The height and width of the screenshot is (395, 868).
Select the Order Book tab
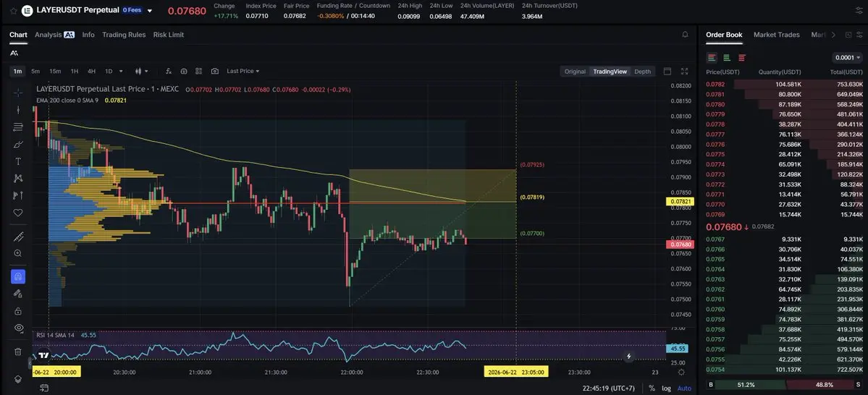724,35
